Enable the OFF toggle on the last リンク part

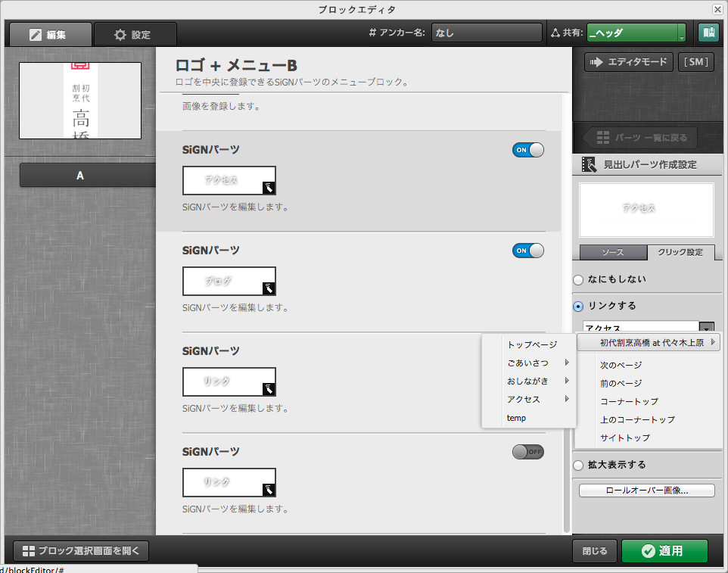527,451
